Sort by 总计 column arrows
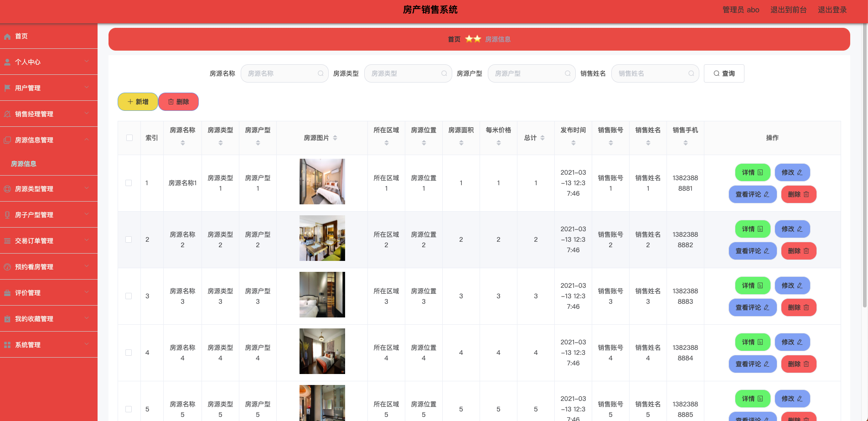This screenshot has width=868, height=421. 542,138
